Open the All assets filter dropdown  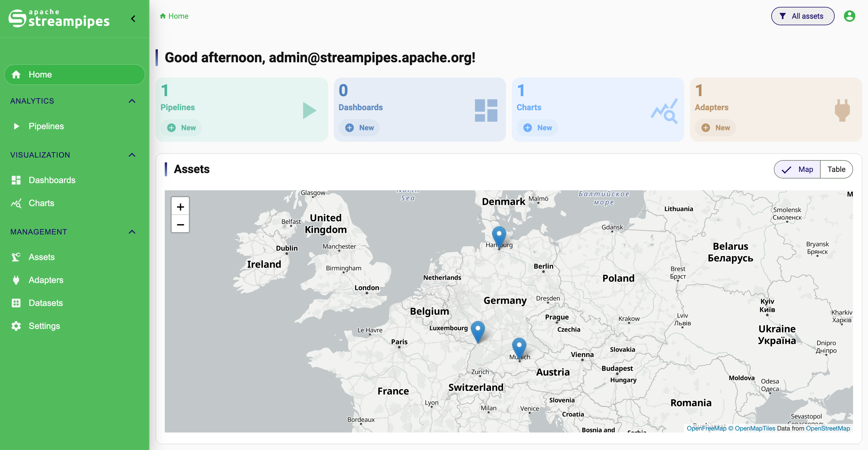pos(802,16)
